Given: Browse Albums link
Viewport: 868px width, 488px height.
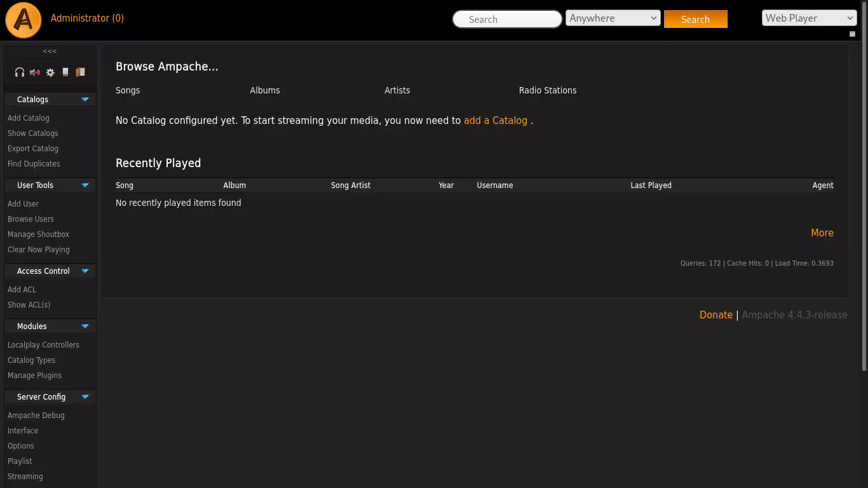Looking at the screenshot, I should 265,90.
